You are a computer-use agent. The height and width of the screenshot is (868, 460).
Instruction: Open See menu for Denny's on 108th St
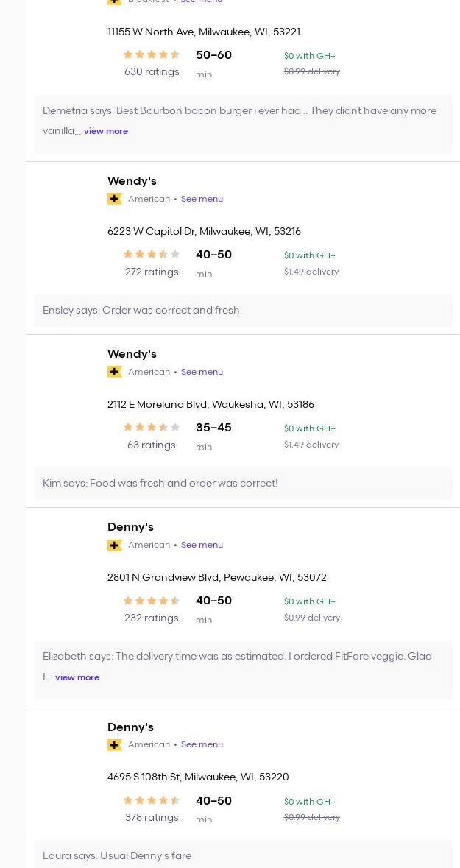click(202, 744)
